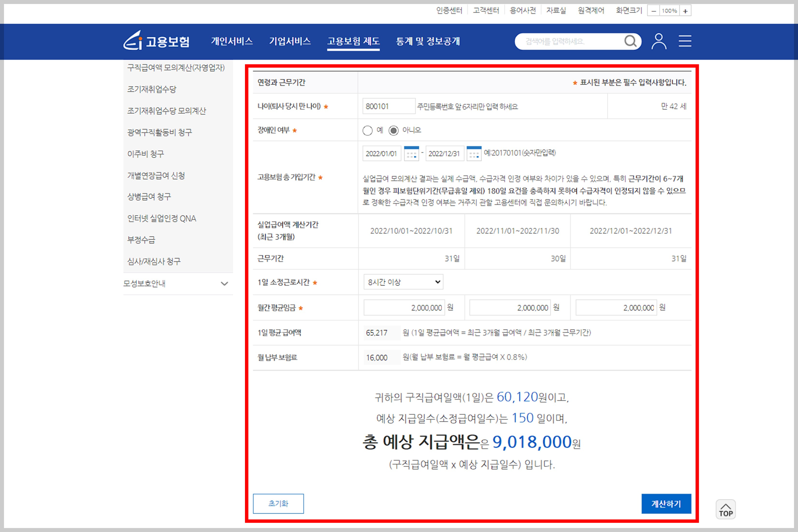Click the 100% screen size value
The width and height of the screenshot is (798, 532).
670,11
